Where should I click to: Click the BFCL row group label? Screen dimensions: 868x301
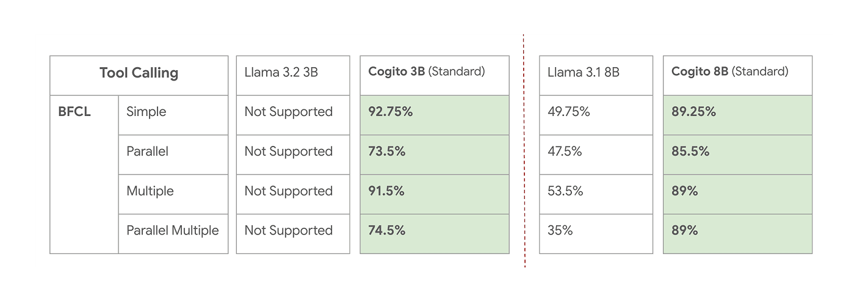[74, 112]
